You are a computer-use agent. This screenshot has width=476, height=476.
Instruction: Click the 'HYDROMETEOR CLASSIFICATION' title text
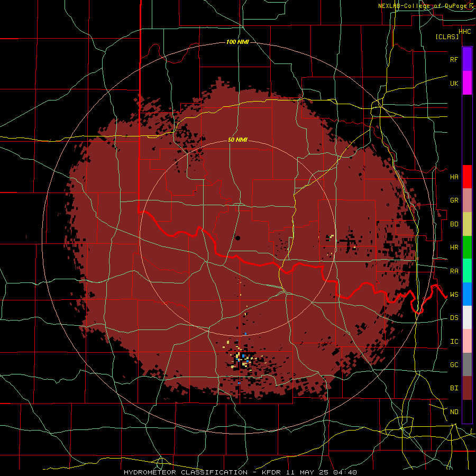tap(186, 472)
